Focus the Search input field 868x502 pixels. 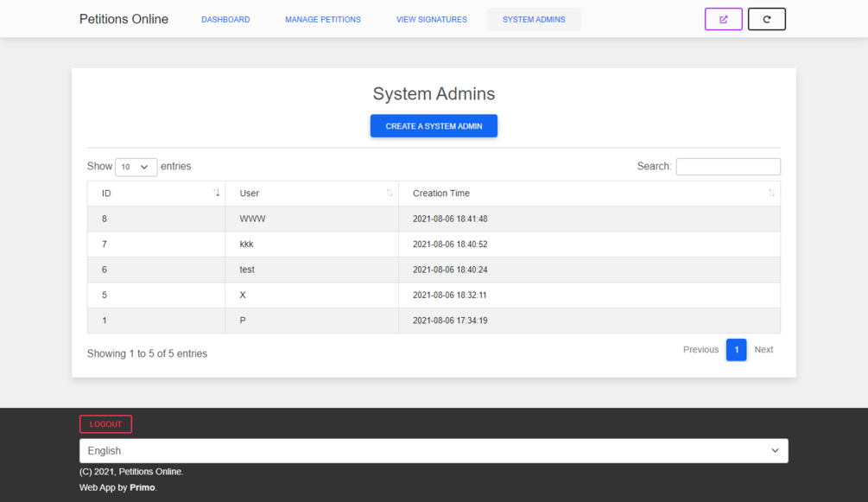728,167
